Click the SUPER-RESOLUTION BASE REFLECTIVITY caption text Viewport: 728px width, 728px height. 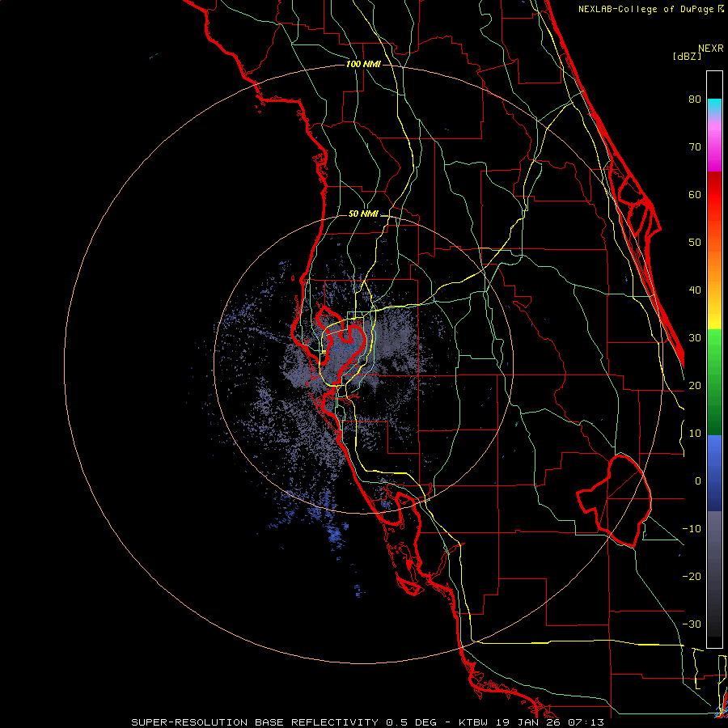(255, 722)
